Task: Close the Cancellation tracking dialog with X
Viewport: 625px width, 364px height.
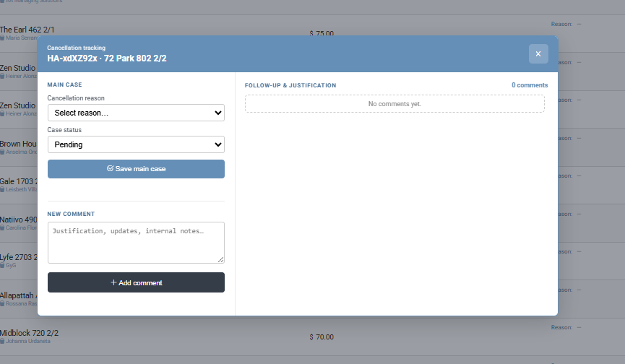Action: click(x=538, y=54)
